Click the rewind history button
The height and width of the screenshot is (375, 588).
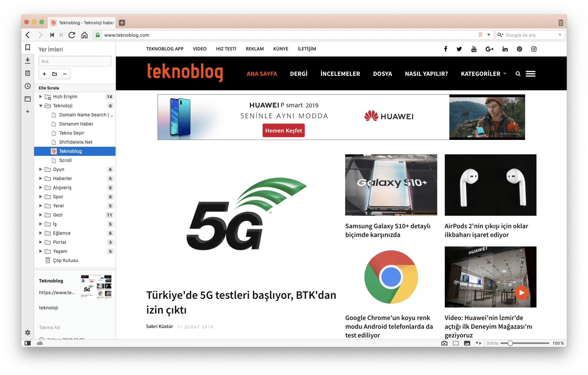(52, 35)
